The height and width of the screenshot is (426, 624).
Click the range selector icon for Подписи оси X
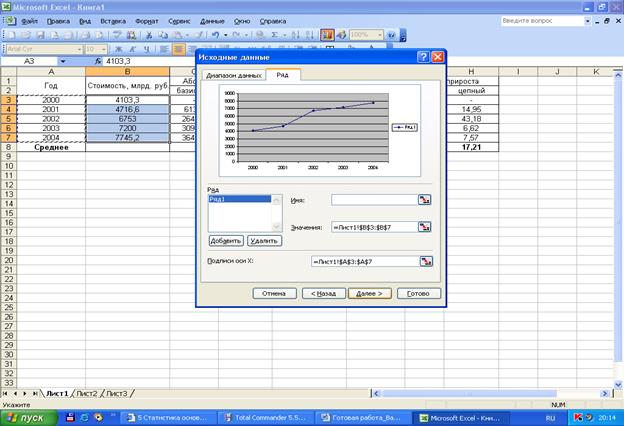427,261
